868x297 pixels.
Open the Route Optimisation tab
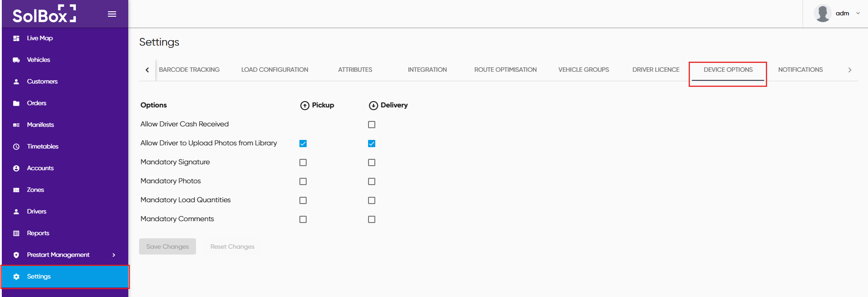tap(505, 70)
